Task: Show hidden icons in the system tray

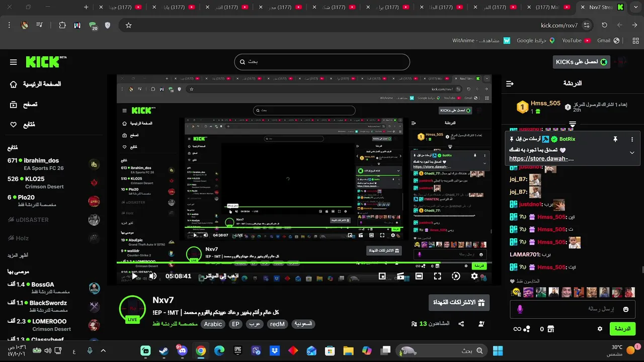Action: pos(103,351)
